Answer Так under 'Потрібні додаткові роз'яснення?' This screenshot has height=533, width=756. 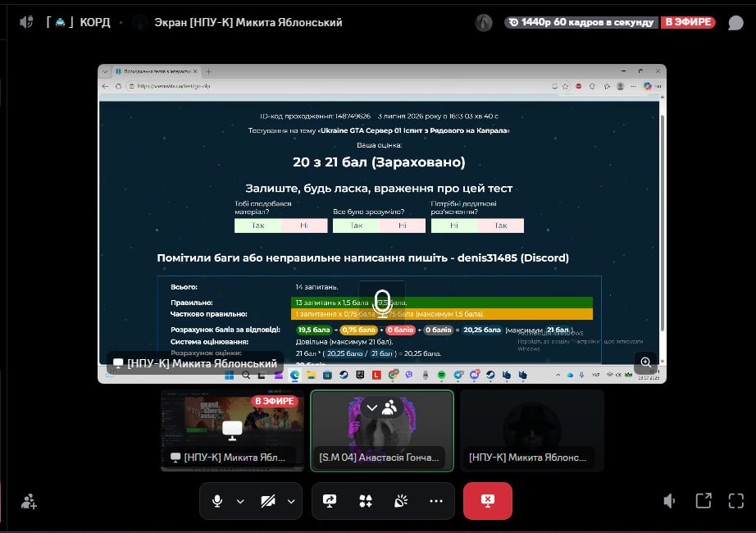[501, 225]
